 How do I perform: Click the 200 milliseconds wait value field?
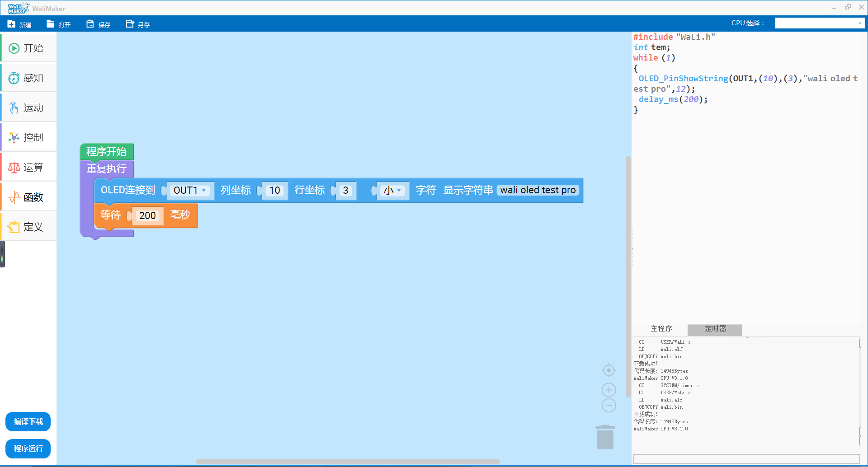pyautogui.click(x=147, y=216)
